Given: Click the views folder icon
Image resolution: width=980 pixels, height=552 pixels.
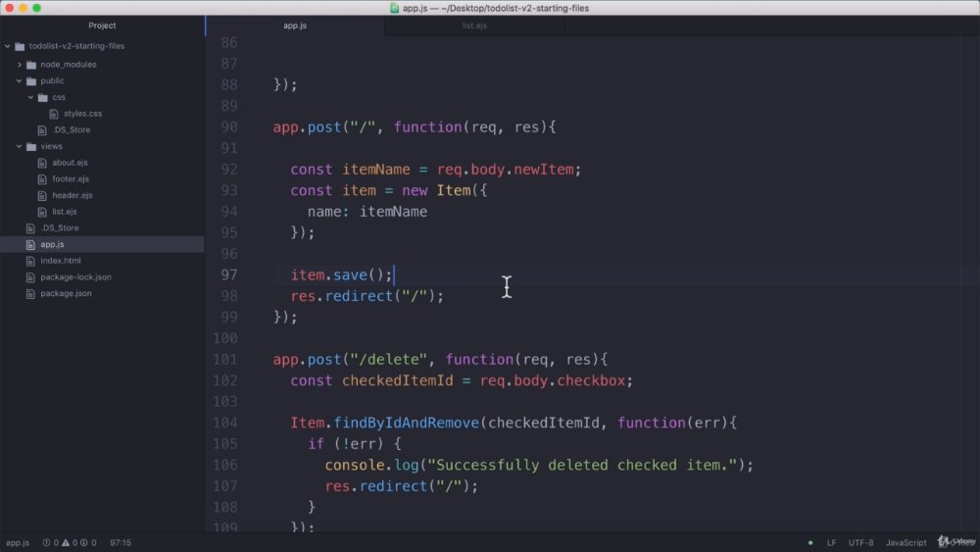Looking at the screenshot, I should [31, 146].
